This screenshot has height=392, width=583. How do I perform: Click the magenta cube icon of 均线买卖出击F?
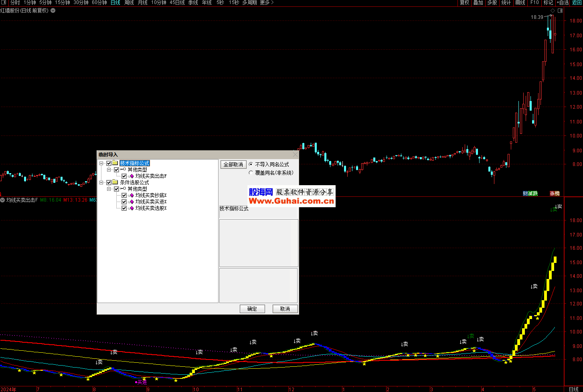click(x=131, y=176)
